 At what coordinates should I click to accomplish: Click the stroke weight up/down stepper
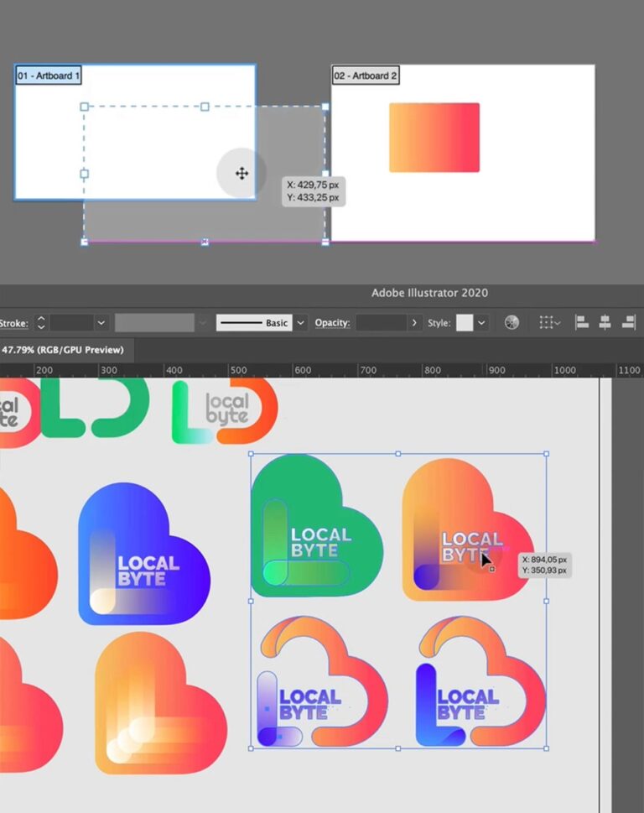(41, 322)
